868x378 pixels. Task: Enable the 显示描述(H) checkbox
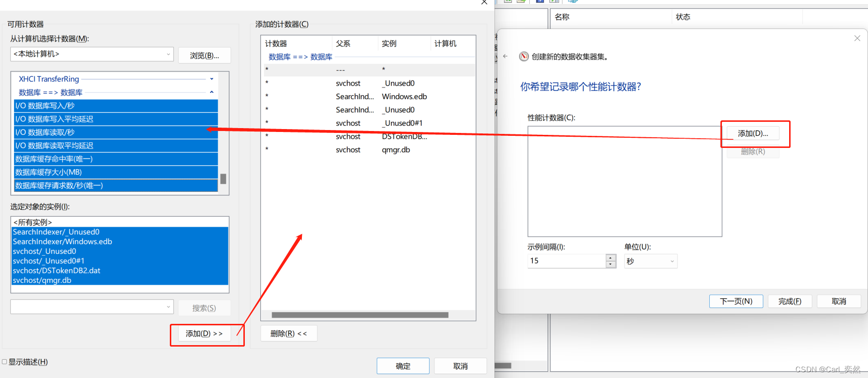[4, 362]
